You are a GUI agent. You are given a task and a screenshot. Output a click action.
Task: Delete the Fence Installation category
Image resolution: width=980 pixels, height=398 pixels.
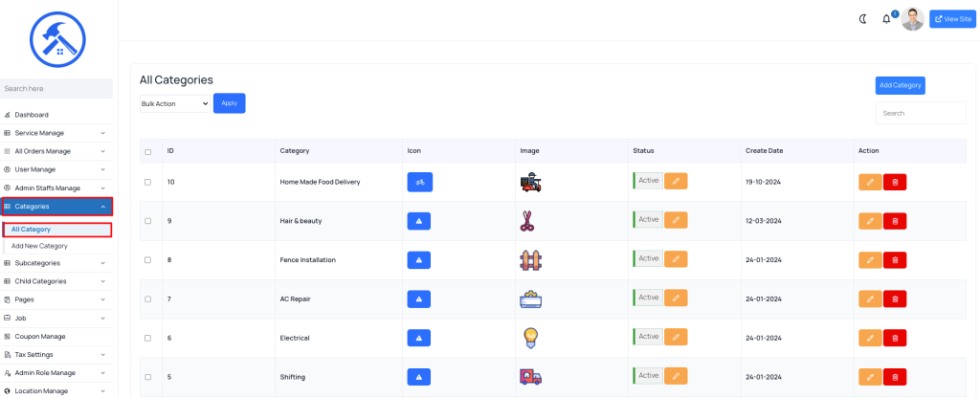pos(895,260)
